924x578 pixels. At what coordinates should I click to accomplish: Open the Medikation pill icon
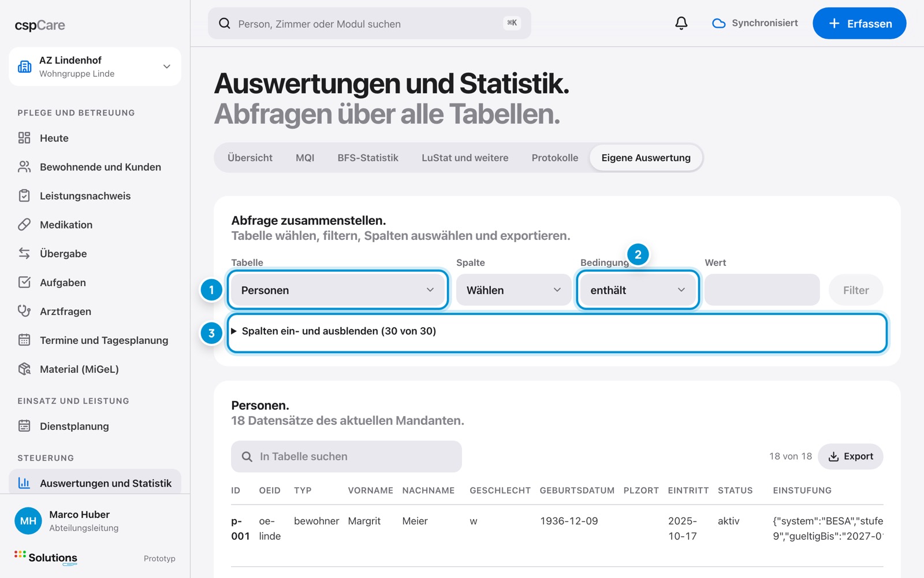(24, 224)
